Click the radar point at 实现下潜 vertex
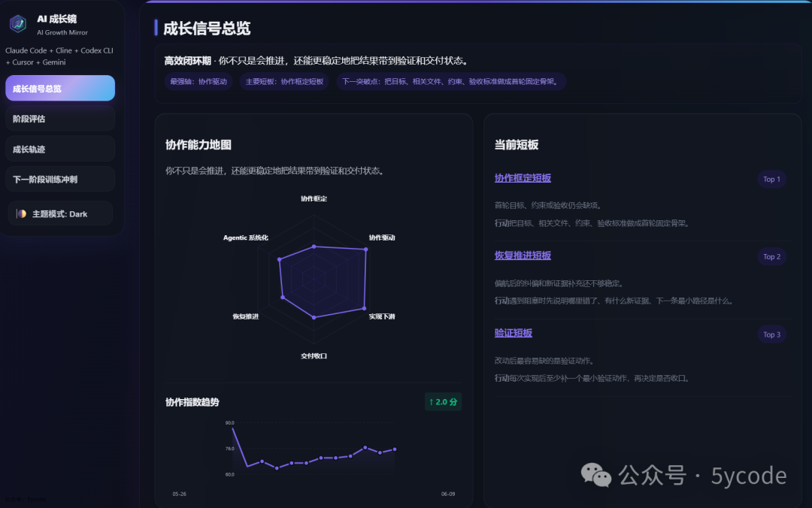812x508 pixels. 364,309
